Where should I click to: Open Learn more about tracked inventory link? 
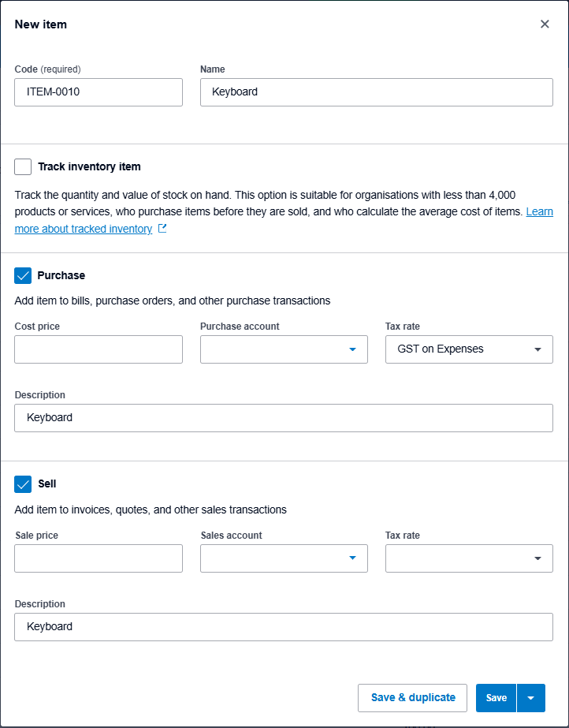(284, 220)
